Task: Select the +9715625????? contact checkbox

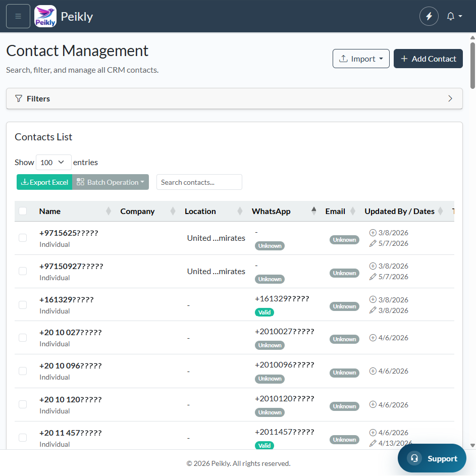Action: pyautogui.click(x=23, y=238)
